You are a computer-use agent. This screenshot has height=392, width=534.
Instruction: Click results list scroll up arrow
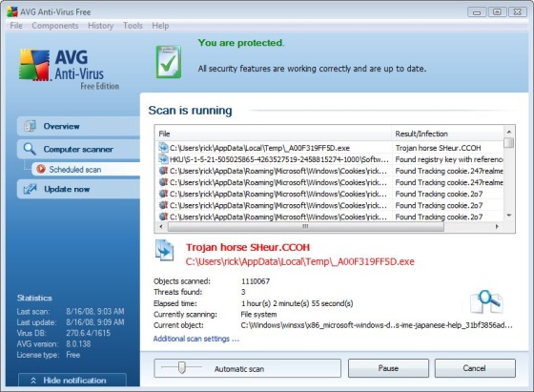coord(509,132)
